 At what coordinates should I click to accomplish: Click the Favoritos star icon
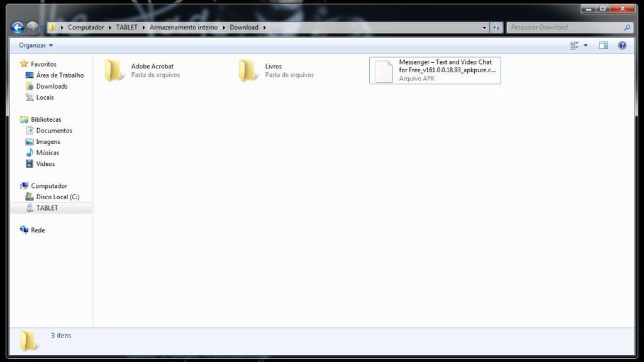pyautogui.click(x=25, y=63)
